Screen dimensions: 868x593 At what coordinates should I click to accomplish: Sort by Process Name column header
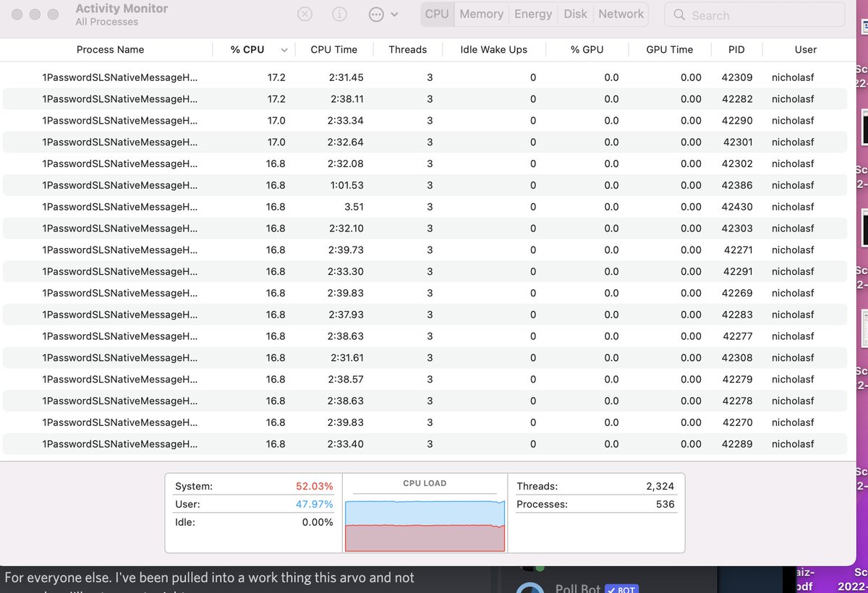pos(110,50)
